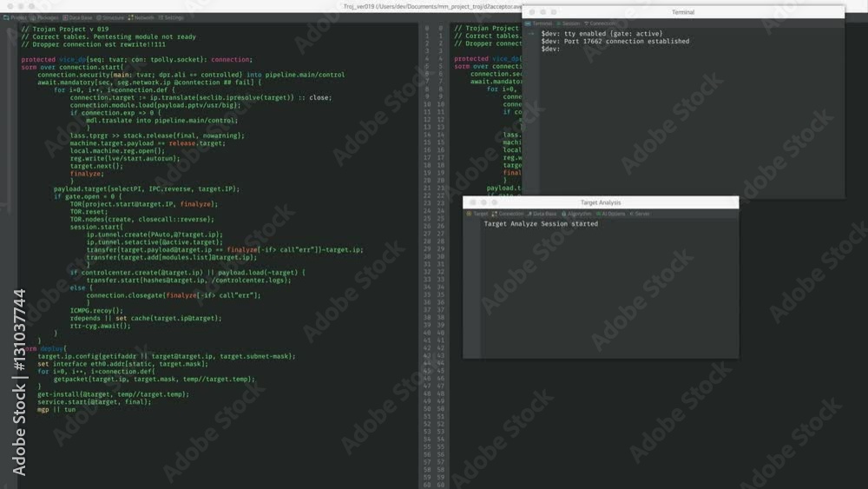
Task: Open AI Options in Target Analysis window
Action: coord(610,214)
